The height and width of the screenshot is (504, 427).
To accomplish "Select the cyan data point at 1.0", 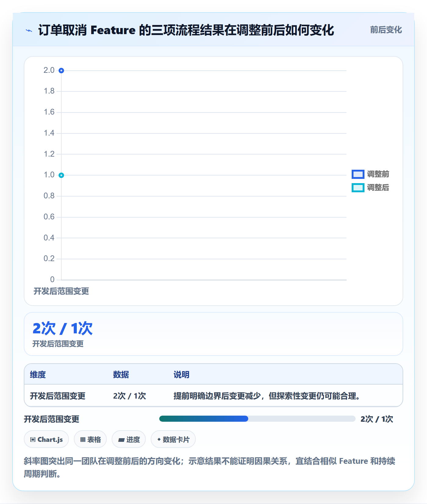I will pos(61,175).
